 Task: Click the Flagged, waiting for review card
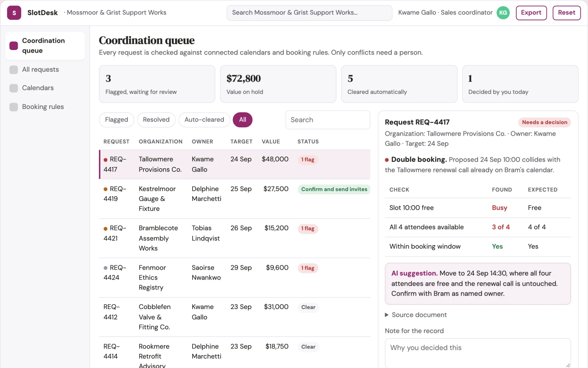[157, 84]
